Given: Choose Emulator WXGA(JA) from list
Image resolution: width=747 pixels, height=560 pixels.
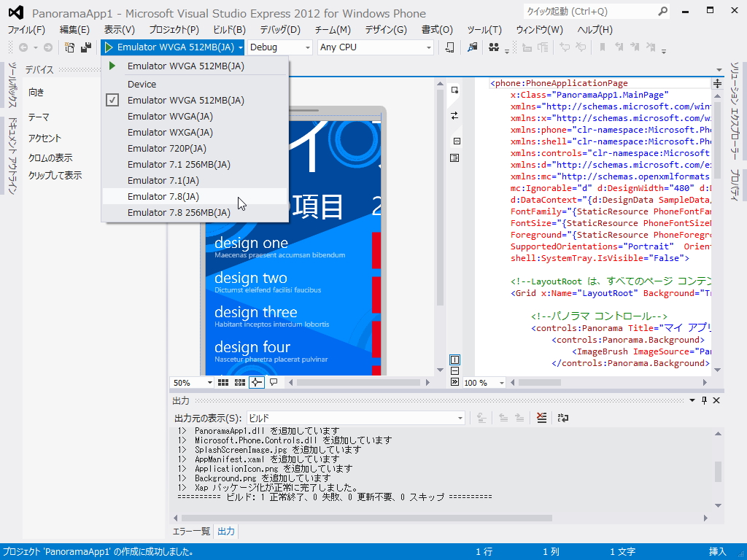Looking at the screenshot, I should (x=195, y=133).
